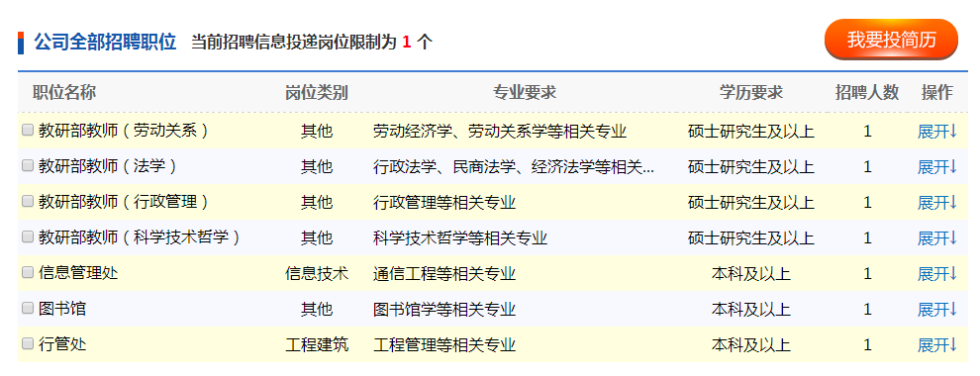Tick the checkbox for 教研部教师（法学）

click(28, 166)
